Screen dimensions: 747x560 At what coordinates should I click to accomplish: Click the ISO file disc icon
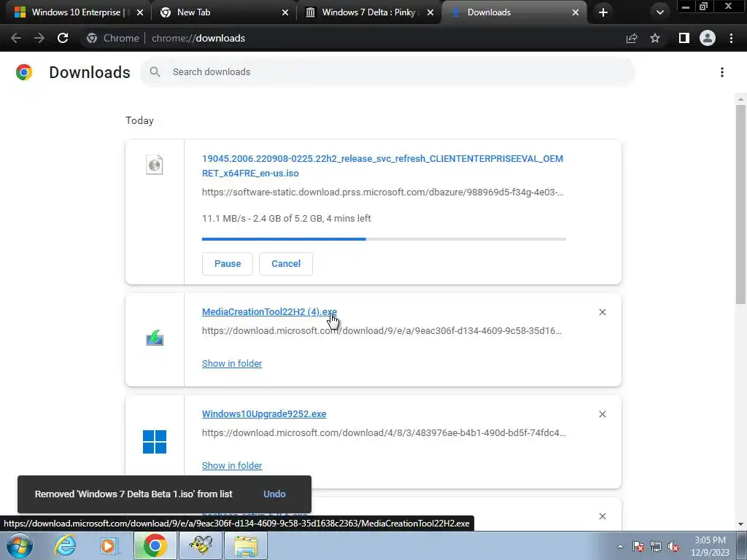[155, 165]
